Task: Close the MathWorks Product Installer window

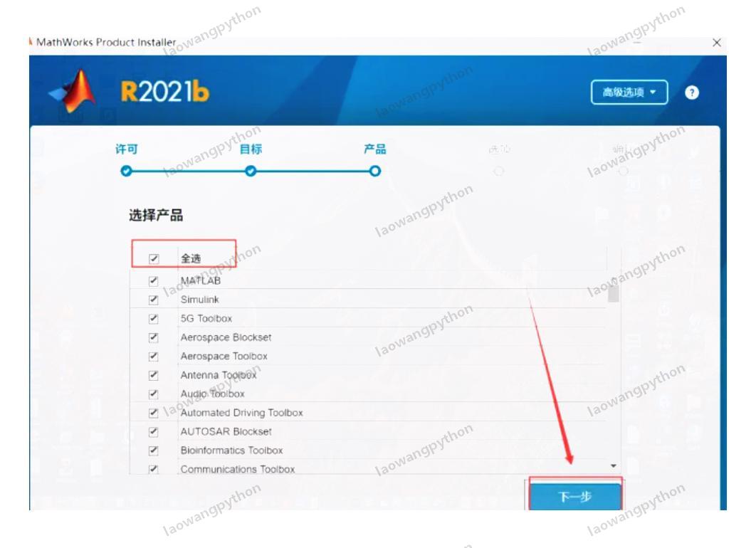Action: pyautogui.click(x=716, y=43)
